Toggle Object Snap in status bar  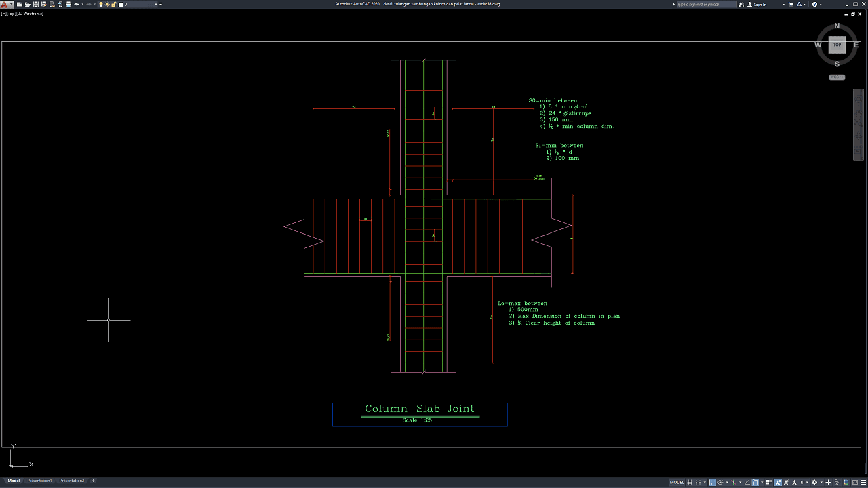pyautogui.click(x=755, y=482)
